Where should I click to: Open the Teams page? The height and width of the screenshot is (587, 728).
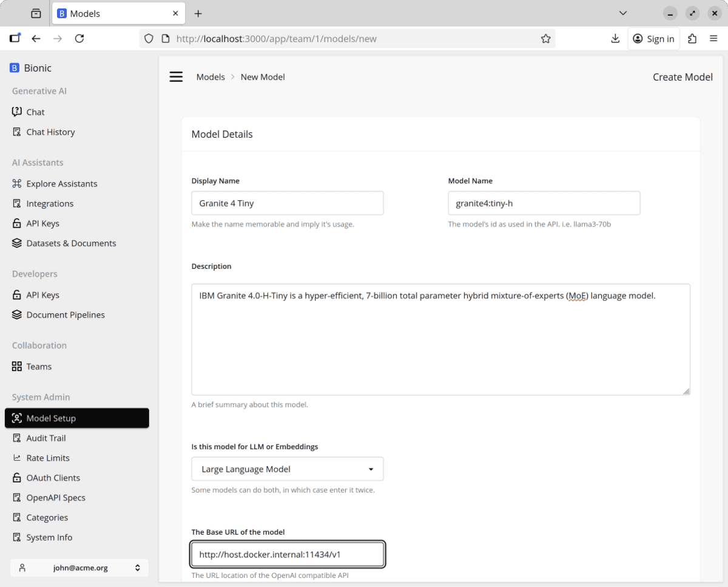39,367
